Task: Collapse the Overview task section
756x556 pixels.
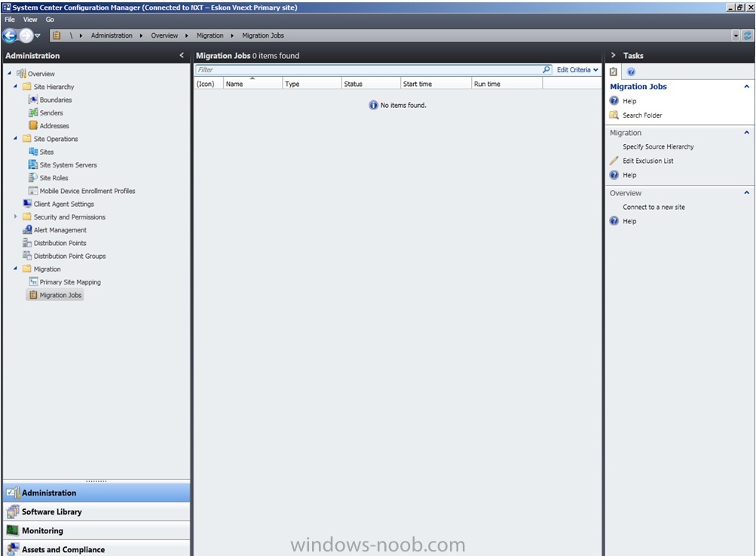Action: (x=746, y=192)
